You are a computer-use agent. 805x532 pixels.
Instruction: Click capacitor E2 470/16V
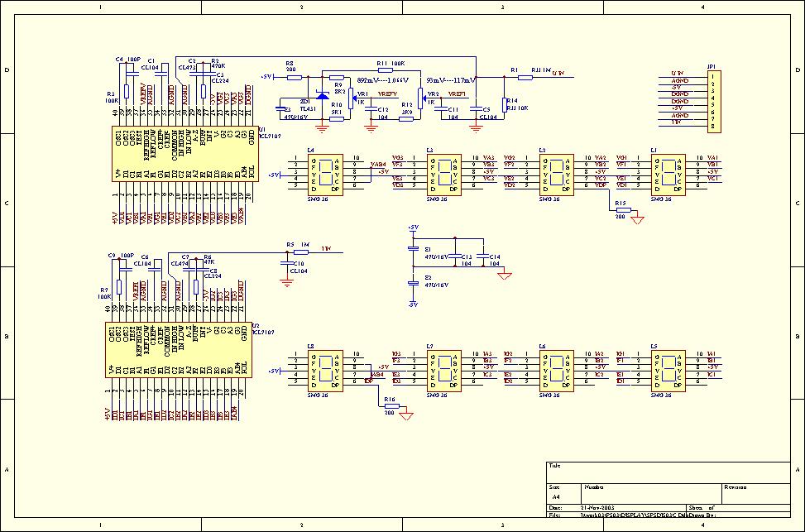[x=414, y=283]
